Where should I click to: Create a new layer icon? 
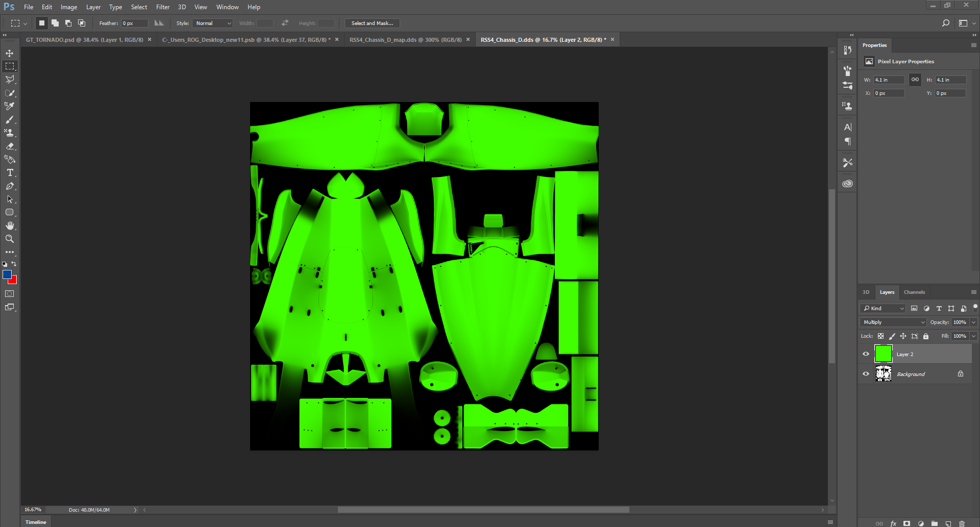948,523
